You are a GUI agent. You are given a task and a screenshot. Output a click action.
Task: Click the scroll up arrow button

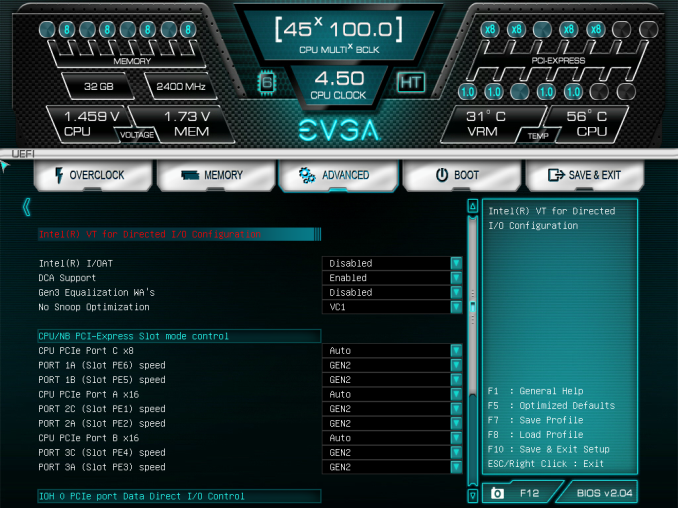coord(473,206)
